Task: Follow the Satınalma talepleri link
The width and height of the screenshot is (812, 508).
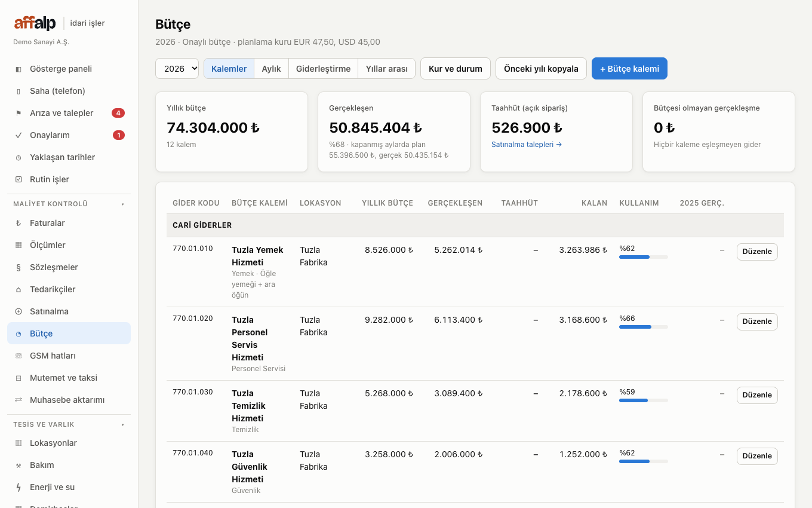Action: pos(527,145)
